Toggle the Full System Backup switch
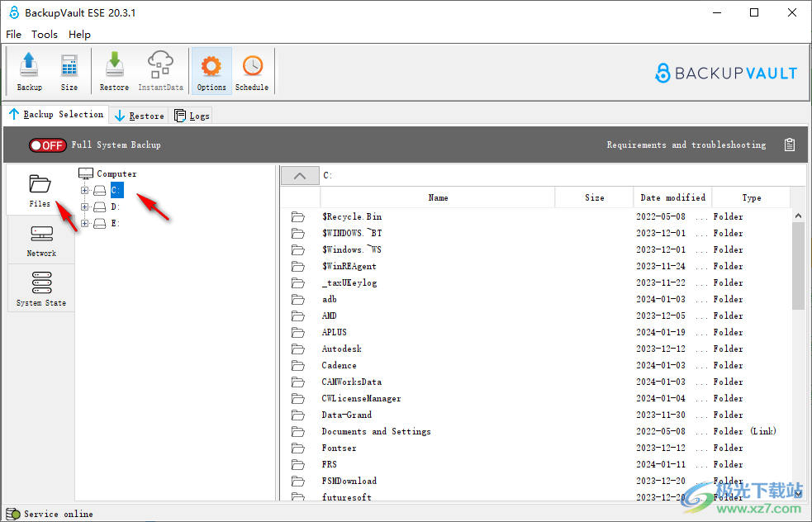 tap(47, 145)
